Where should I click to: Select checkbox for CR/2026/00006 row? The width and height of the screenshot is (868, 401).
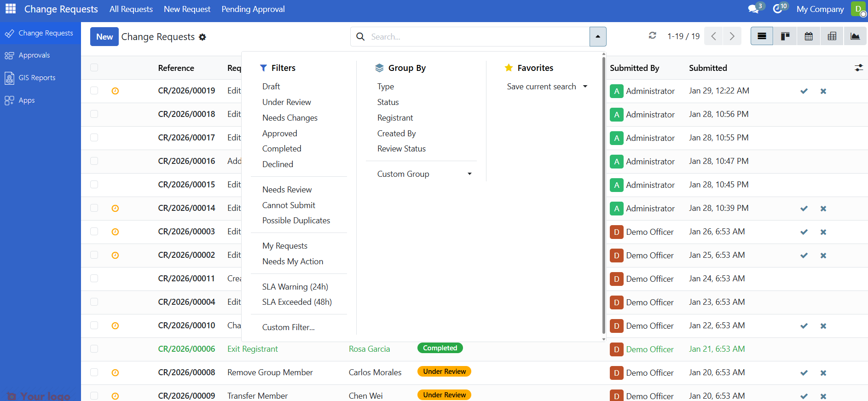(x=94, y=349)
